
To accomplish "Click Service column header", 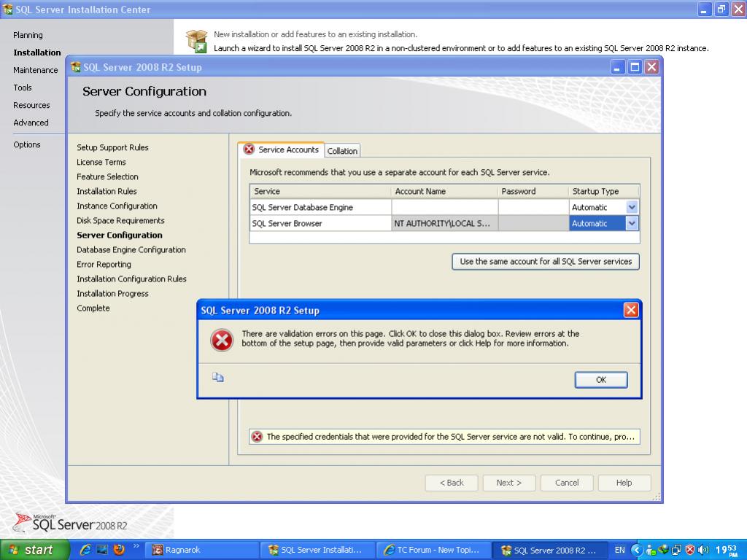I will click(321, 192).
